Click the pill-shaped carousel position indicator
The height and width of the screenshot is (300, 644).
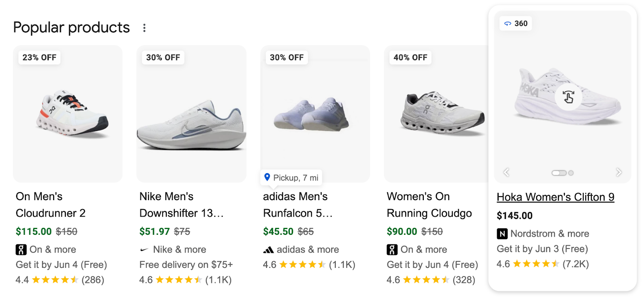click(x=559, y=172)
